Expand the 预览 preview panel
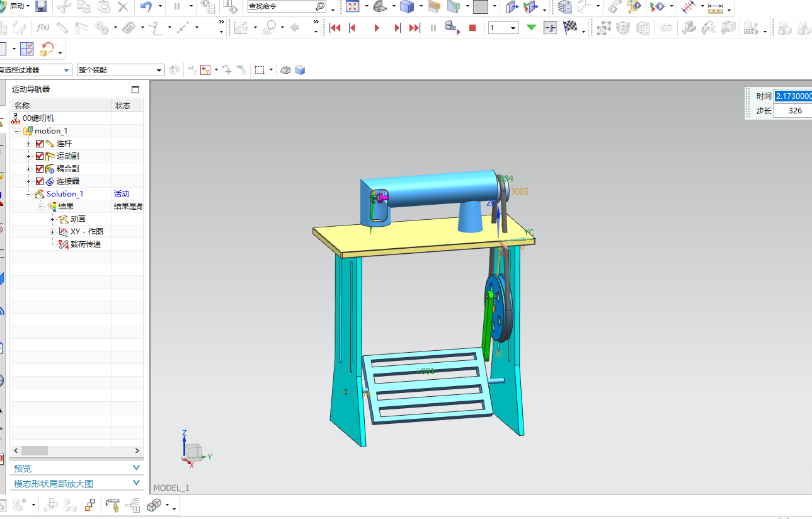 137,468
